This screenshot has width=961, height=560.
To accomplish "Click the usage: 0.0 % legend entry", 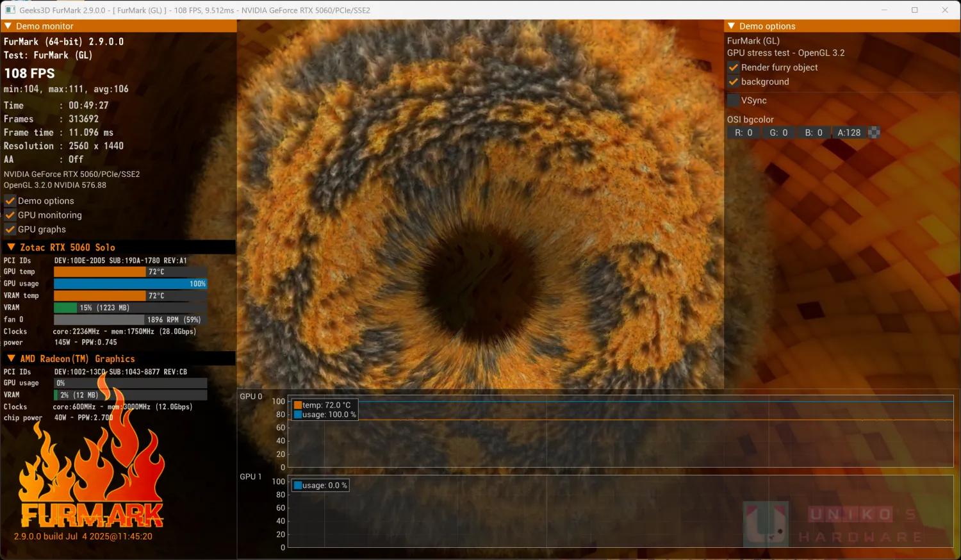I will coord(320,486).
